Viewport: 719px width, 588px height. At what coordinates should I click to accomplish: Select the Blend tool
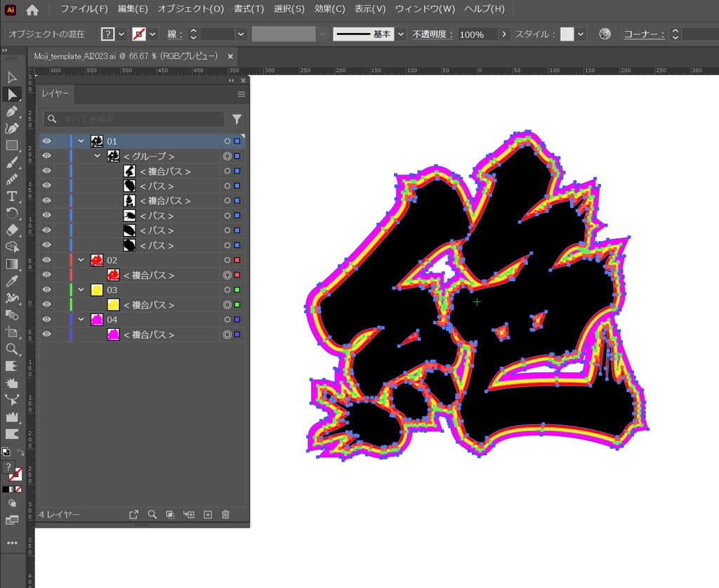[x=12, y=315]
